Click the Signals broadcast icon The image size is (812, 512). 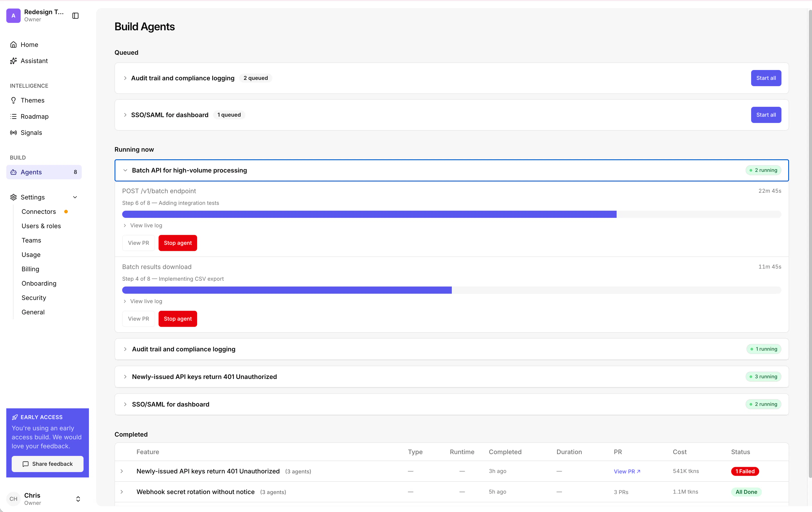(x=13, y=132)
